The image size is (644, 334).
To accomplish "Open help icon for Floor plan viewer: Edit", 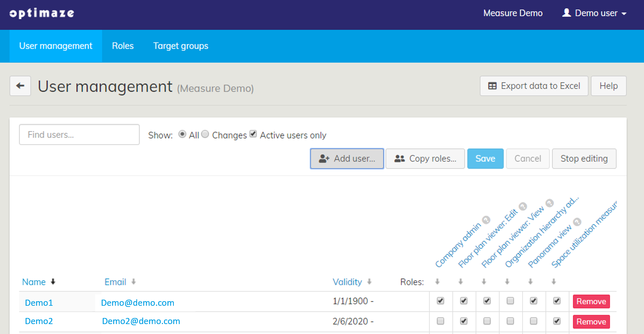I will (523, 207).
